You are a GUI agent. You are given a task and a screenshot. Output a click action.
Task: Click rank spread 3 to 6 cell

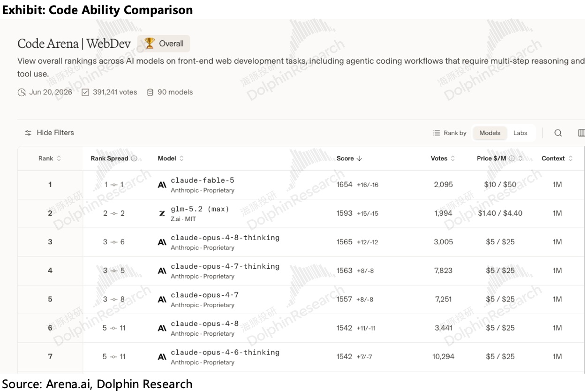pos(114,242)
